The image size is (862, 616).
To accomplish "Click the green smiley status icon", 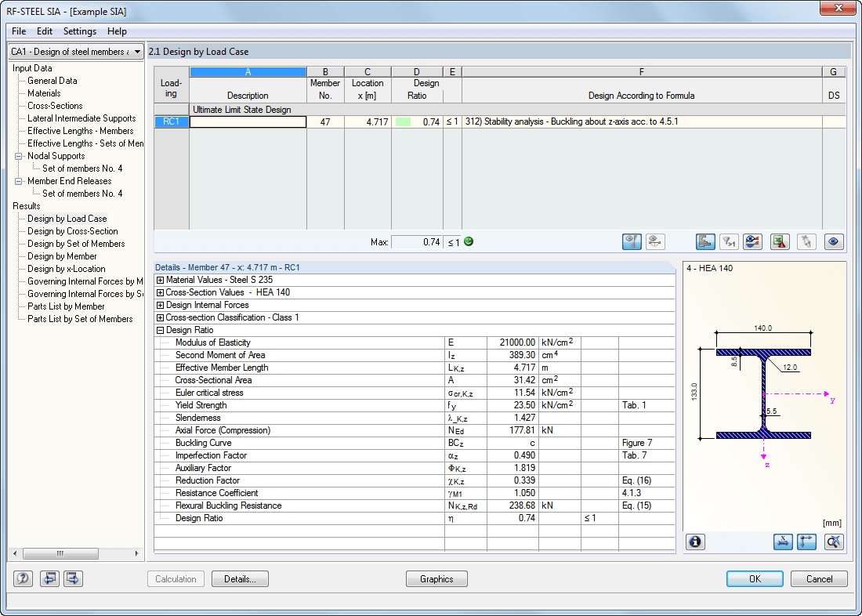I will point(469,241).
